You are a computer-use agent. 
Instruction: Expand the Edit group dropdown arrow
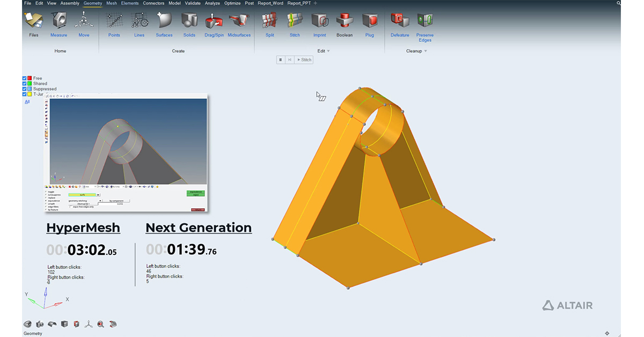pos(328,51)
